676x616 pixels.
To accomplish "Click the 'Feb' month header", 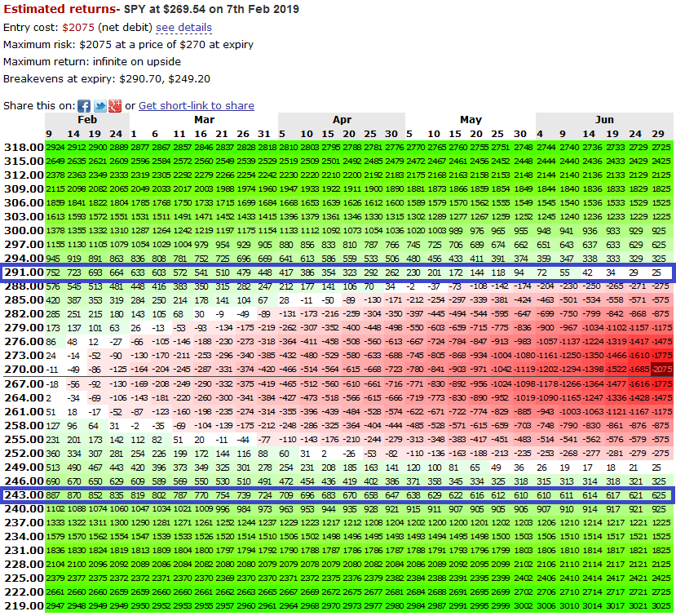I will pyautogui.click(x=87, y=119).
